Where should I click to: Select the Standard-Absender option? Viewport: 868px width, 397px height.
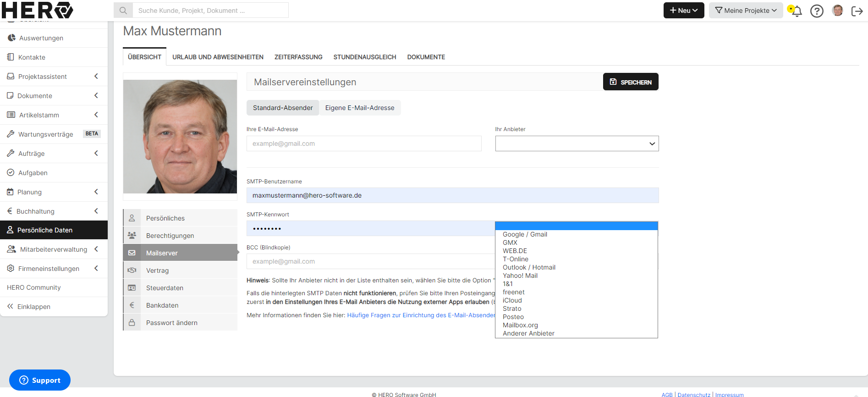(x=283, y=108)
